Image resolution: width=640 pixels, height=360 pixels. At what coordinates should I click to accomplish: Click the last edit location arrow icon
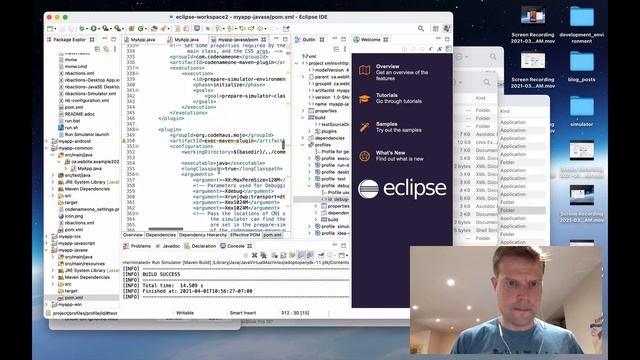click(x=242, y=29)
